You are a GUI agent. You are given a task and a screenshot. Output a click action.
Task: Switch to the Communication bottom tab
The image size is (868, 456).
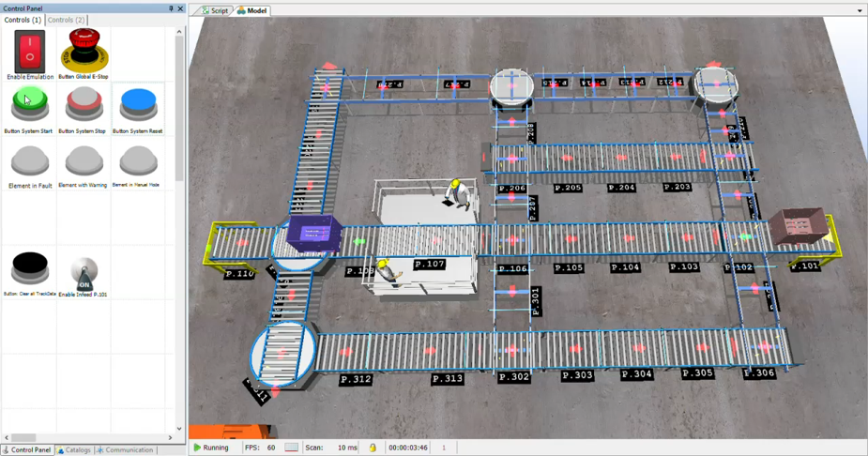pos(125,450)
